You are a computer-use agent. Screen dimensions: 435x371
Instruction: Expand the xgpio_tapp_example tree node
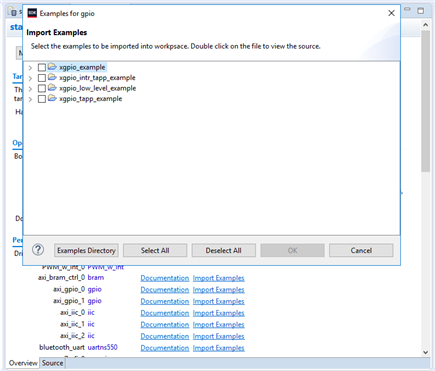pos(30,99)
